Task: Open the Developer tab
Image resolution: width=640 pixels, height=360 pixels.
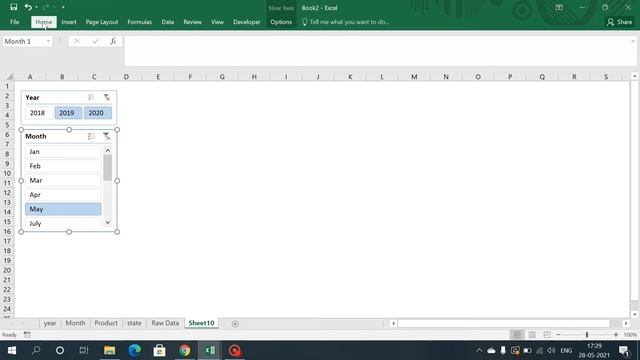Action: [x=247, y=22]
